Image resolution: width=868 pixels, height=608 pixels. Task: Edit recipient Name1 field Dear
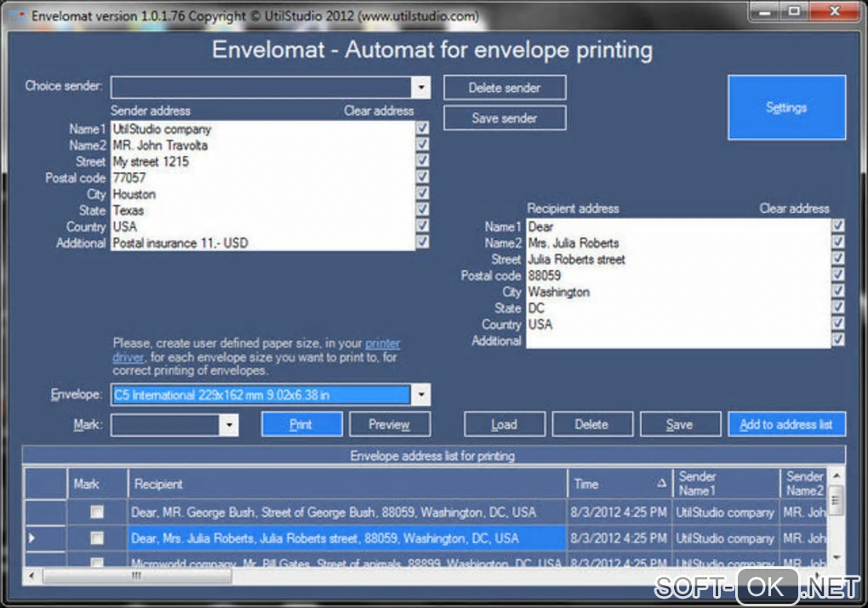pyautogui.click(x=678, y=227)
